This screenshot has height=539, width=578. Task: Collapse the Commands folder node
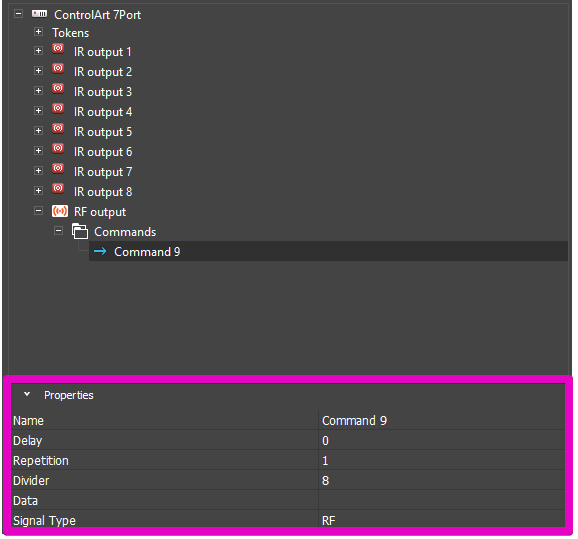click(58, 231)
